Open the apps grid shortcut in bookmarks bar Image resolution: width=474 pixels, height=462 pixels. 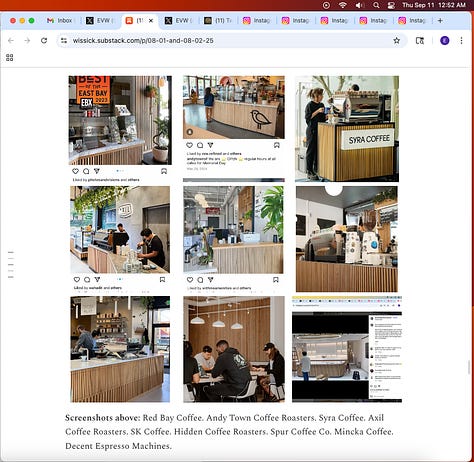10,58
